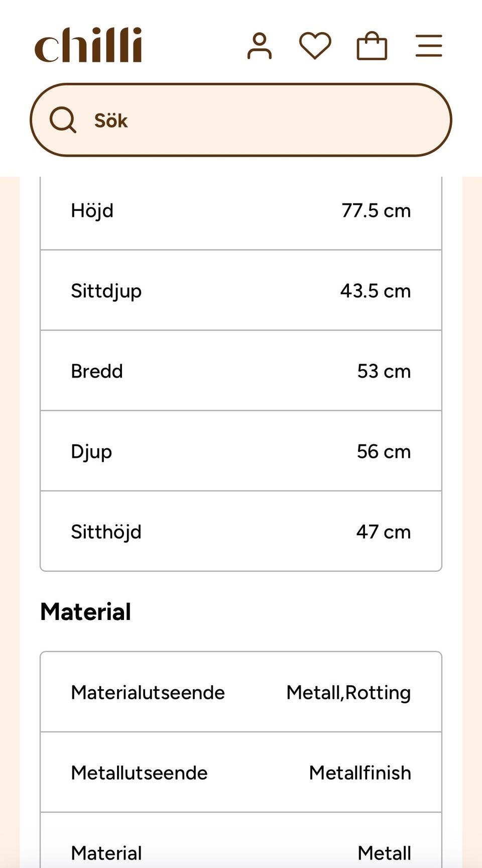
Task: Select the Sittdjup 43.5 cm row
Action: 241,290
